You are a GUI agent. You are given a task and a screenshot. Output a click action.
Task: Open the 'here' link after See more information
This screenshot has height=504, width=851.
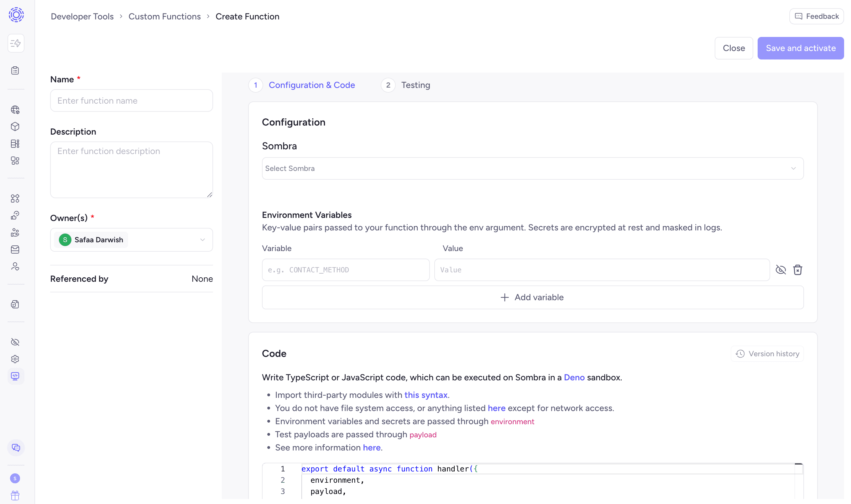(372, 447)
